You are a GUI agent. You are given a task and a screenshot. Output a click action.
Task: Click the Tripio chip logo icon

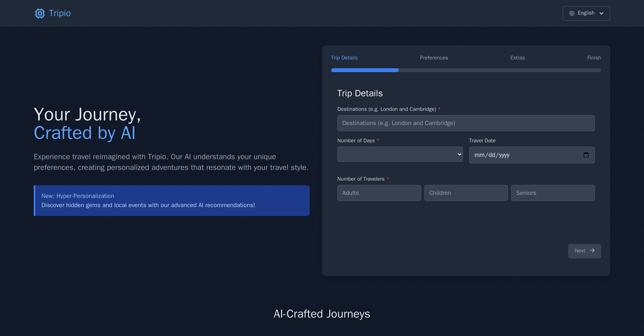tap(40, 14)
